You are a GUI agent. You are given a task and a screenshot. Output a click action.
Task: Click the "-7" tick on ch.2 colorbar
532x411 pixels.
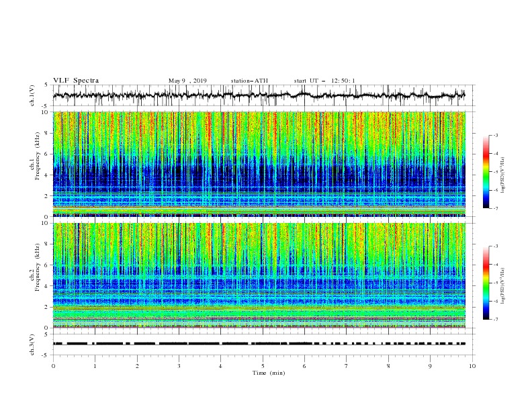tap(495, 319)
